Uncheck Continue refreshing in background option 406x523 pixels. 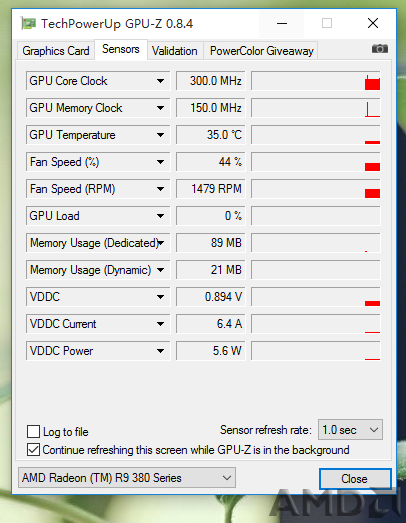33,450
